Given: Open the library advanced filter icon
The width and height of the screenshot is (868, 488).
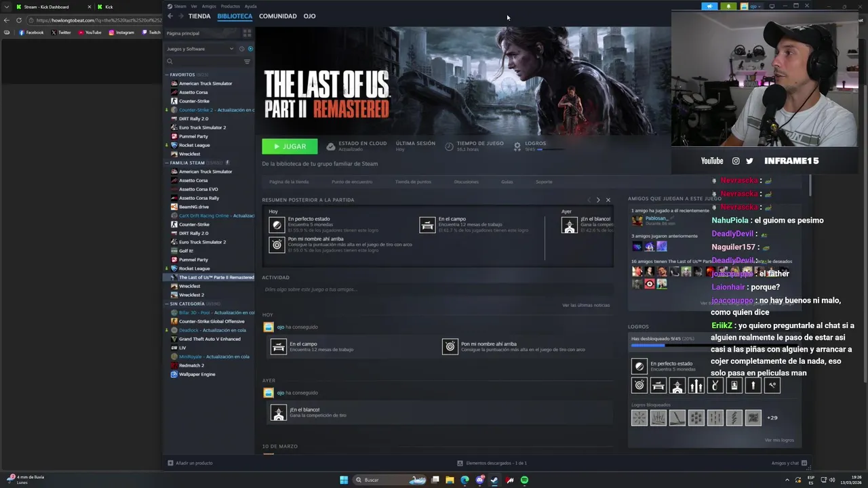Looking at the screenshot, I should (x=247, y=62).
